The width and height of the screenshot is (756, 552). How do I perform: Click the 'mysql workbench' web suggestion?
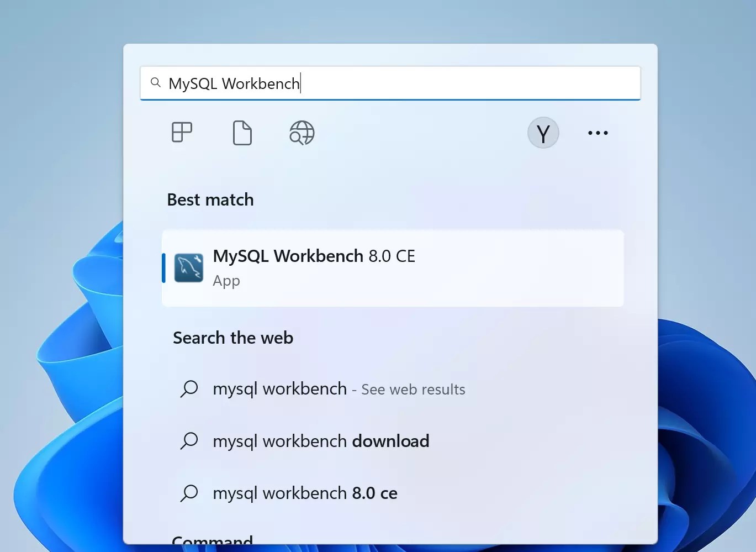tap(279, 388)
